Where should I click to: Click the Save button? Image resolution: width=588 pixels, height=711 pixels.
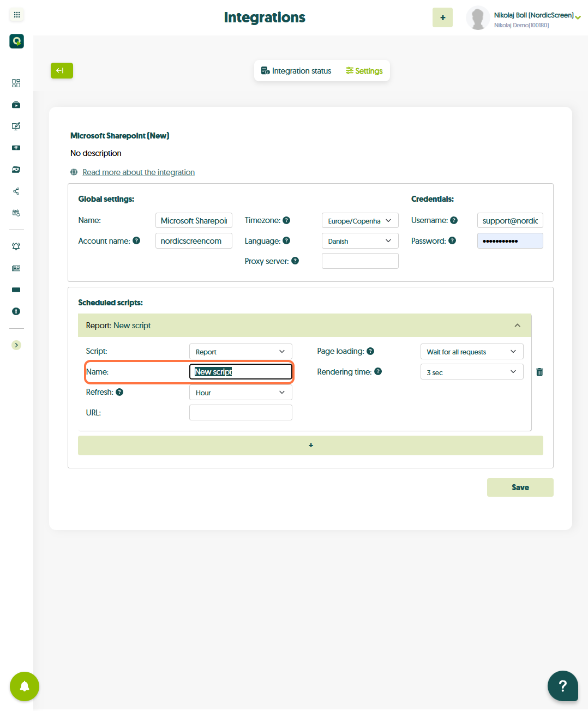coord(520,487)
